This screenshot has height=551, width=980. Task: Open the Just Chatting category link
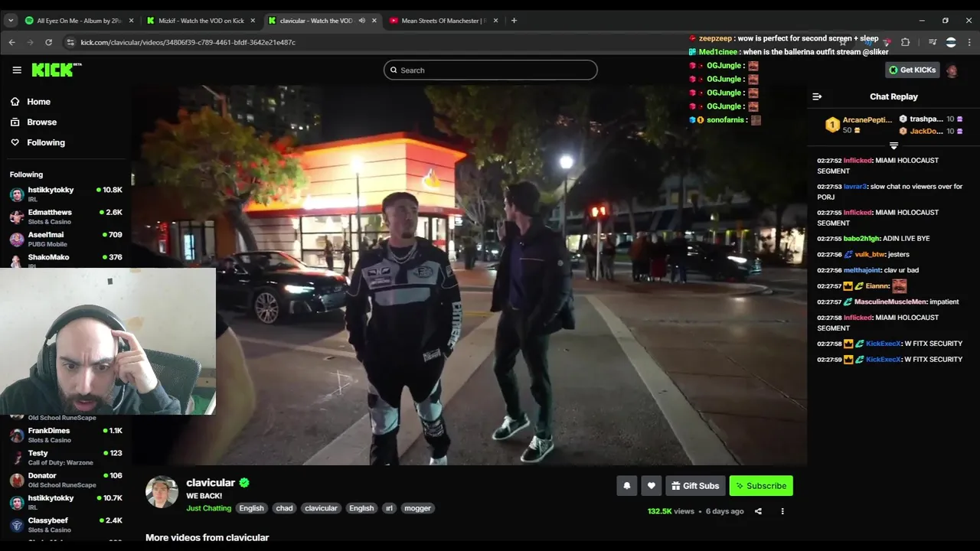point(208,508)
